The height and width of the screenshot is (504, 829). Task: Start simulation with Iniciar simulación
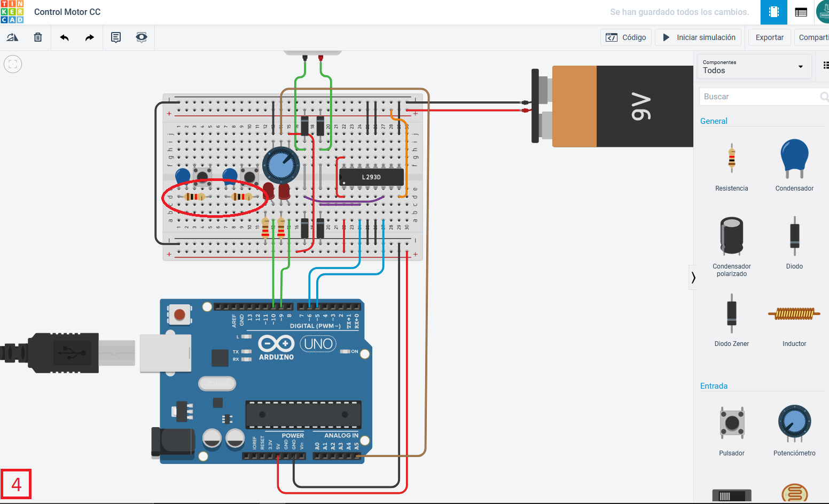(699, 37)
